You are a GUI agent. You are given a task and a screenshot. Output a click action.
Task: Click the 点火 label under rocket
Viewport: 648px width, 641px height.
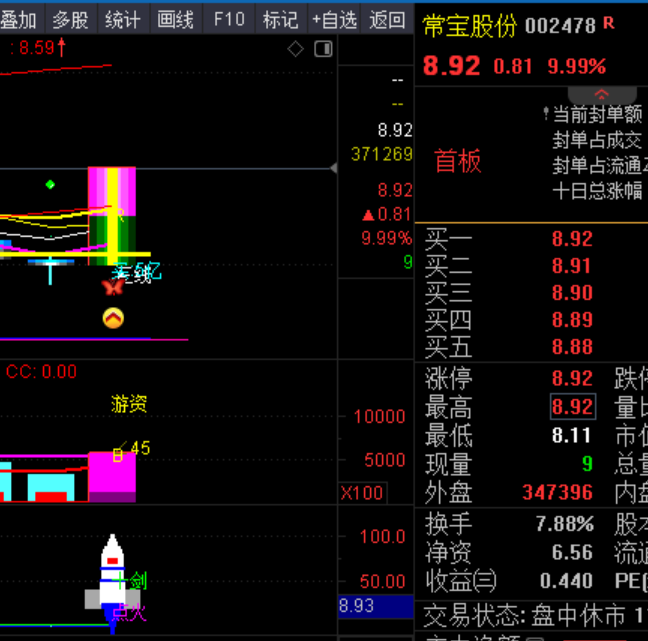(x=129, y=613)
